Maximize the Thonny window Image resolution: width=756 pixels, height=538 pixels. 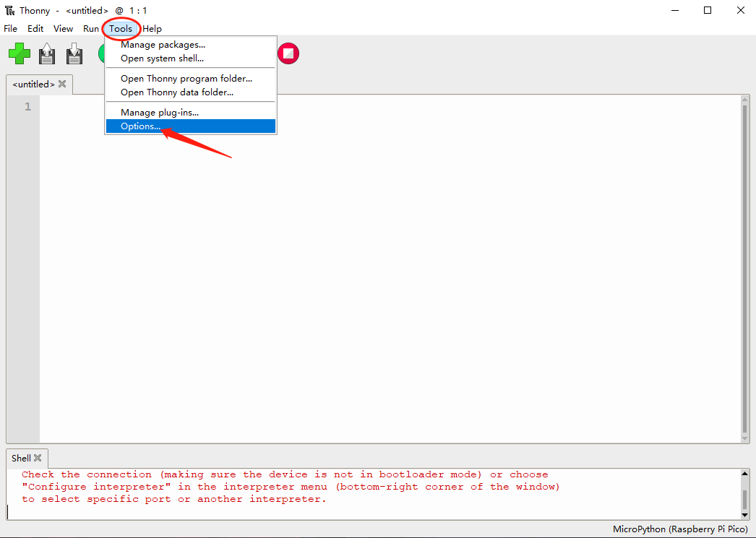pos(708,10)
